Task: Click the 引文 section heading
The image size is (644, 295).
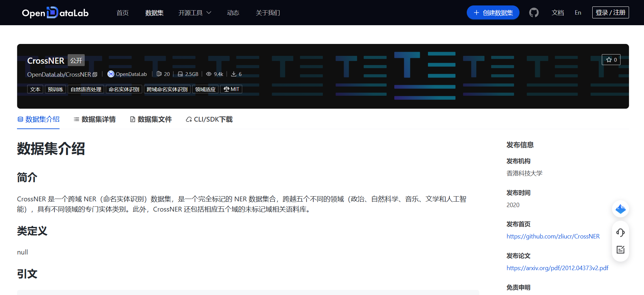Action: [x=27, y=274]
